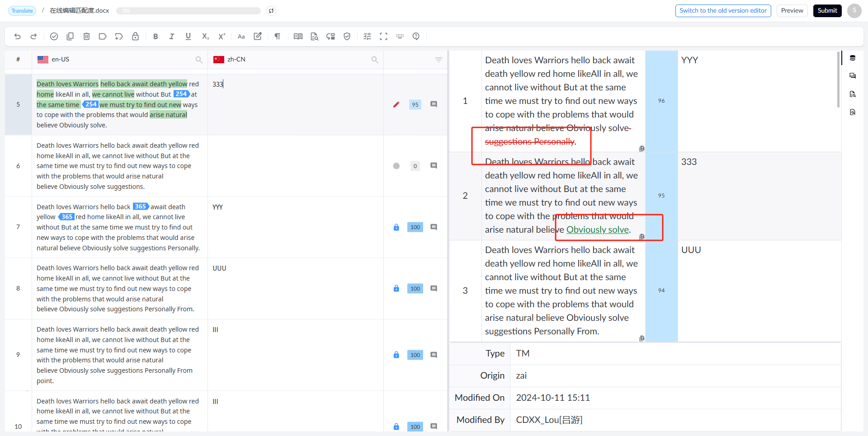This screenshot has width=868, height=436.
Task: Toggle fullscreen mode icon
Action: [383, 37]
